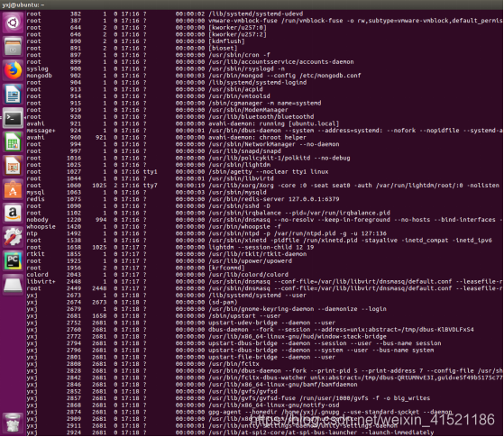This screenshot has height=437, width=504.
Task: Open the Ubuntu Dash search launcher
Action: pos(13,23)
